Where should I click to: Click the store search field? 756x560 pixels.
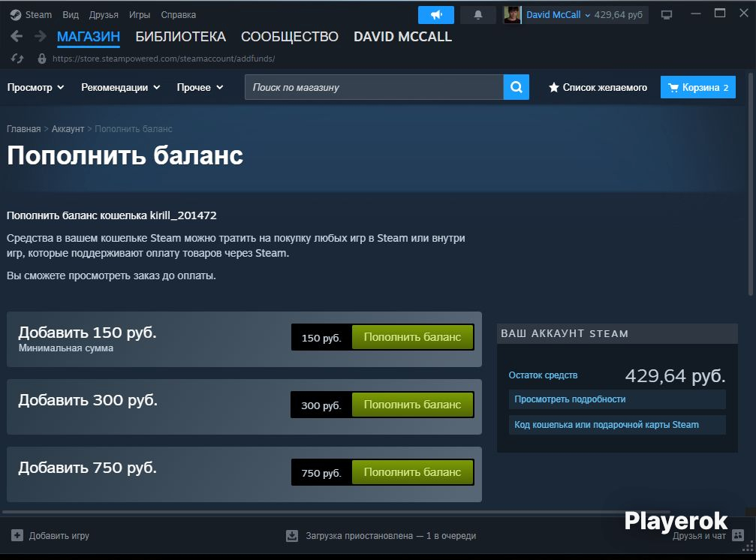tap(374, 87)
